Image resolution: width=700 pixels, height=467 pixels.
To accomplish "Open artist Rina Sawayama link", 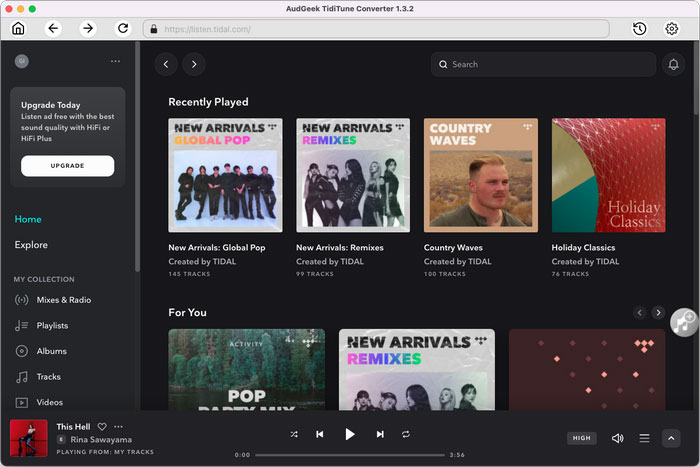I will point(101,439).
